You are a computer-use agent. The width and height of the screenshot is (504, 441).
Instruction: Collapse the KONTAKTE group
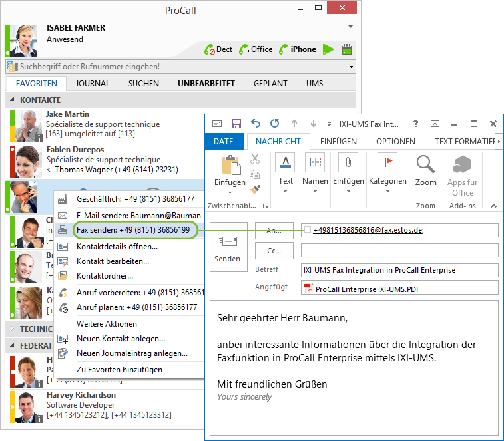point(12,100)
